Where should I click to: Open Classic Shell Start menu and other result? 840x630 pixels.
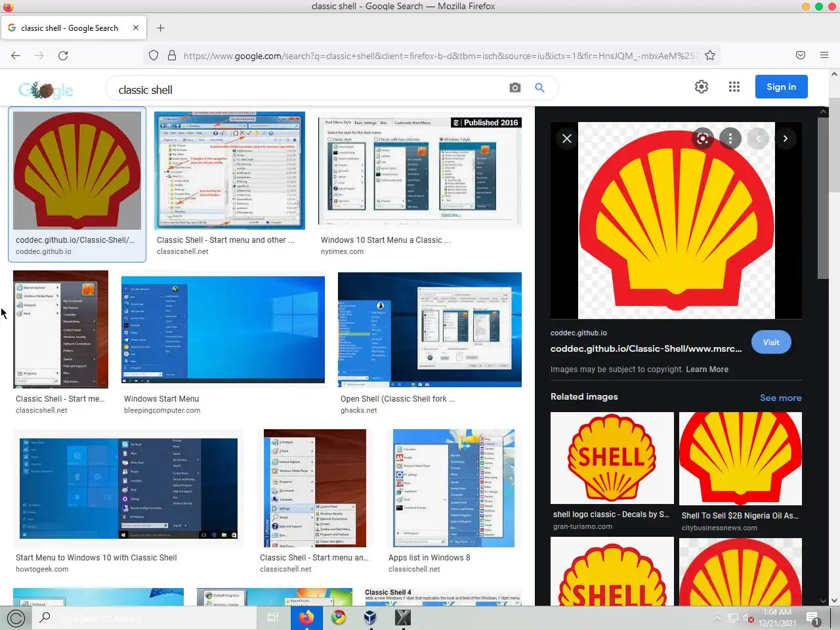point(230,171)
